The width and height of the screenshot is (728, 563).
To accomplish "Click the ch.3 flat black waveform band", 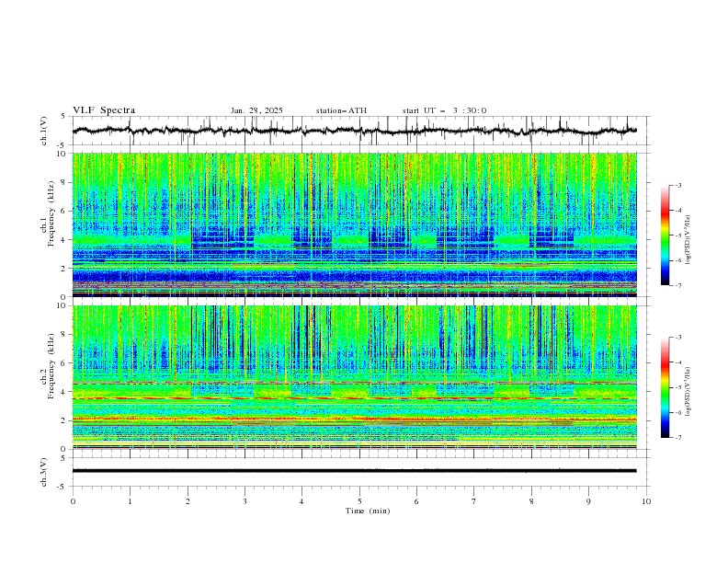I will tap(355, 471).
